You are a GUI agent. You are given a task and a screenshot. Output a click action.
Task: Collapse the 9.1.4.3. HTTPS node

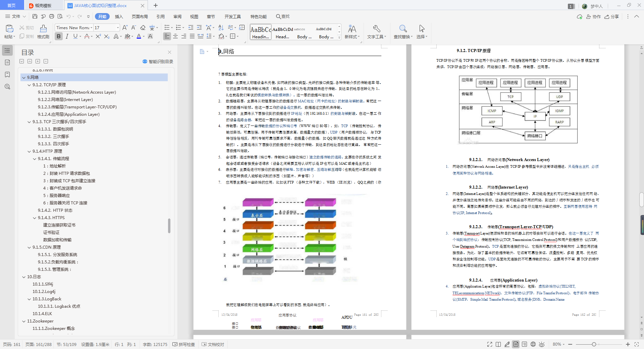coord(35,218)
